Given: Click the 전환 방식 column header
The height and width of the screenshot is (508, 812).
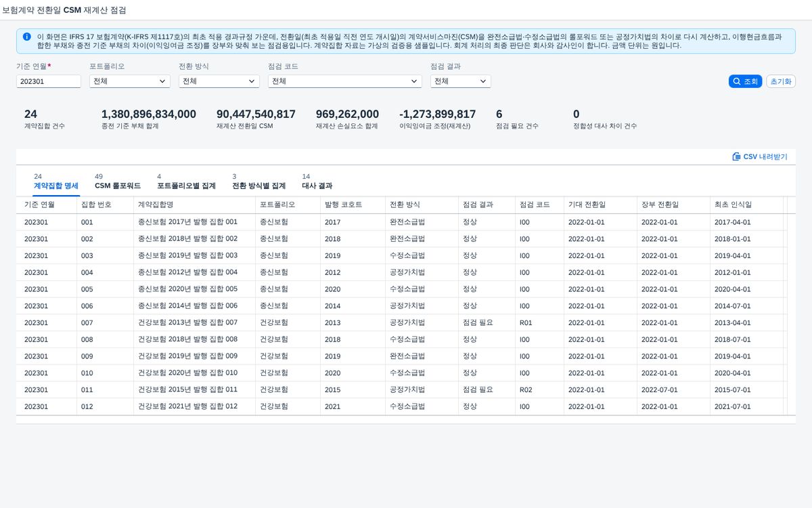Looking at the screenshot, I should 422,205.
